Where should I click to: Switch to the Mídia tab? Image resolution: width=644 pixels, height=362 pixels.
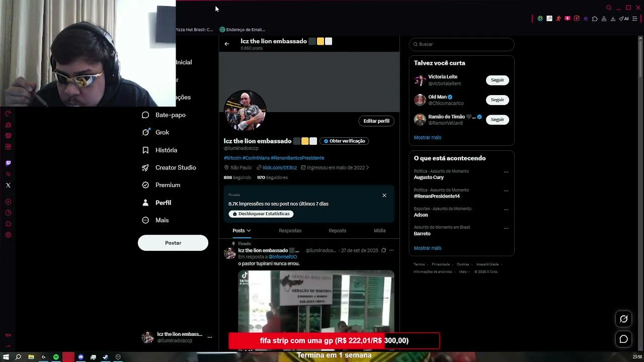coord(380,231)
